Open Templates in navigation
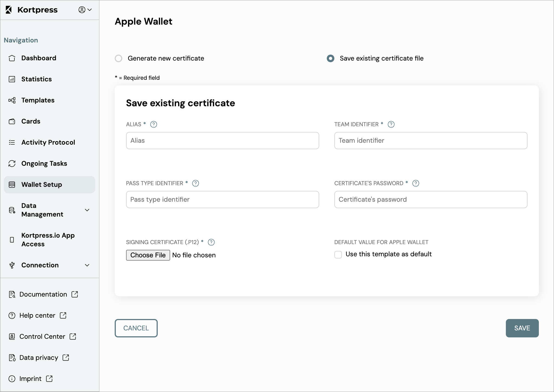 [x=50, y=100]
